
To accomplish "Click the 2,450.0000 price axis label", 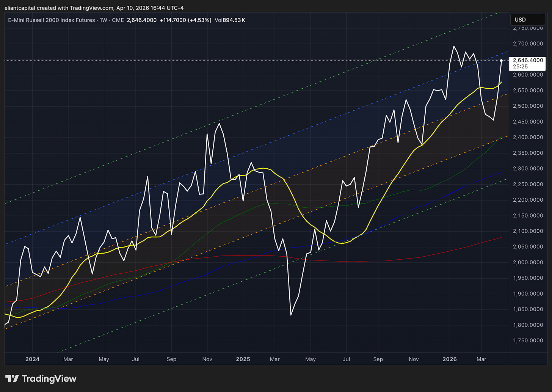I will [x=527, y=122].
